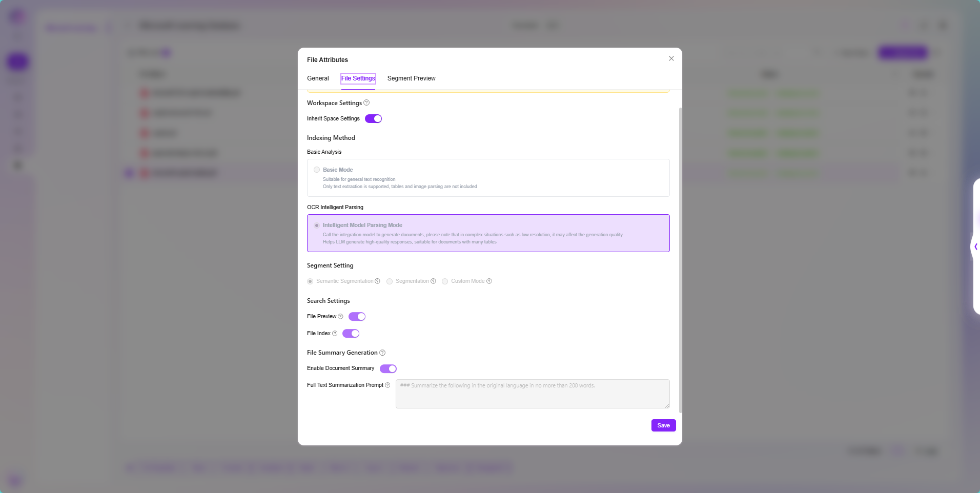
Task: Click the Save button
Action: [x=663, y=425]
